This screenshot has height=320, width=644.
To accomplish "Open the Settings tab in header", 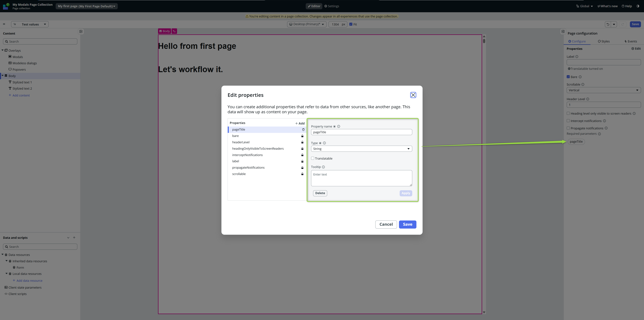I will coord(332,6).
